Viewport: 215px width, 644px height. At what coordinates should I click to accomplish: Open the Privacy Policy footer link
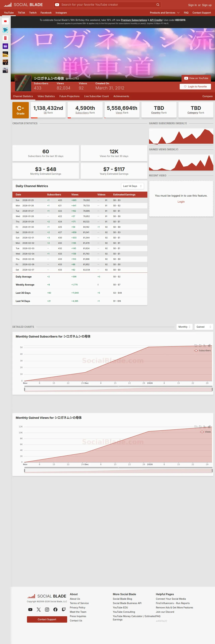click(x=78, y=608)
